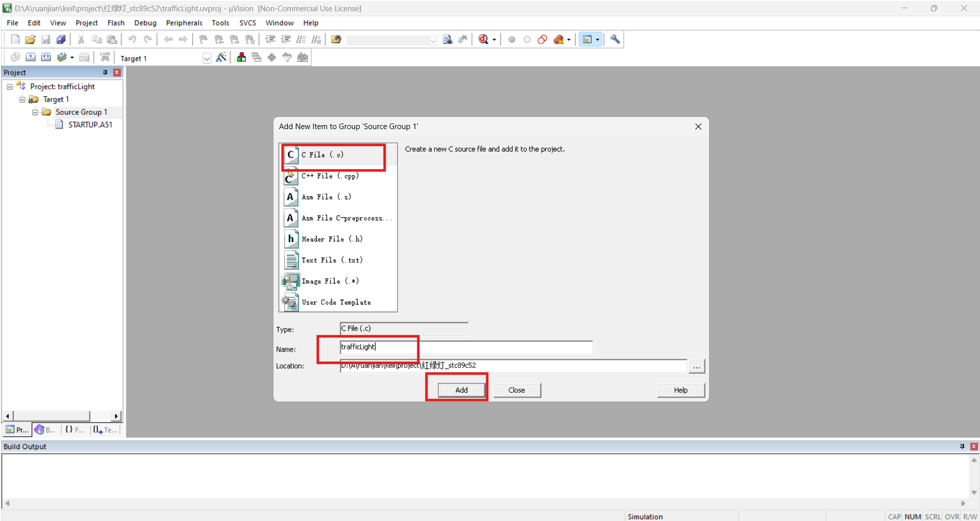Select User Code Template item type
Image resolution: width=980 pixels, height=521 pixels.
pyautogui.click(x=339, y=302)
